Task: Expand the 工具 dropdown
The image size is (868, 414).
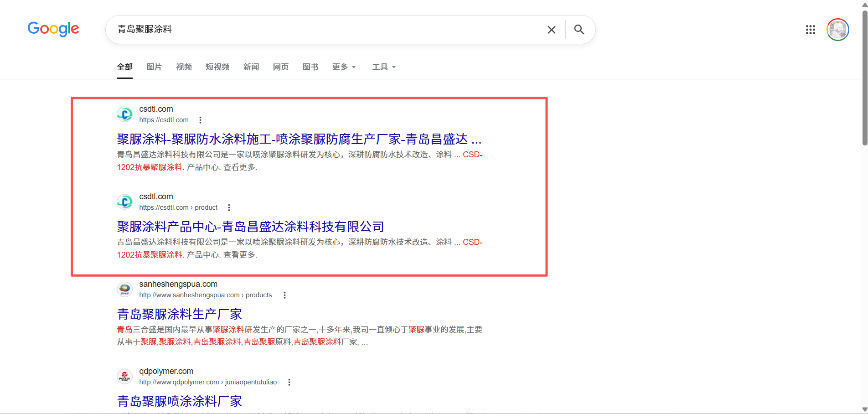Action: [x=384, y=67]
